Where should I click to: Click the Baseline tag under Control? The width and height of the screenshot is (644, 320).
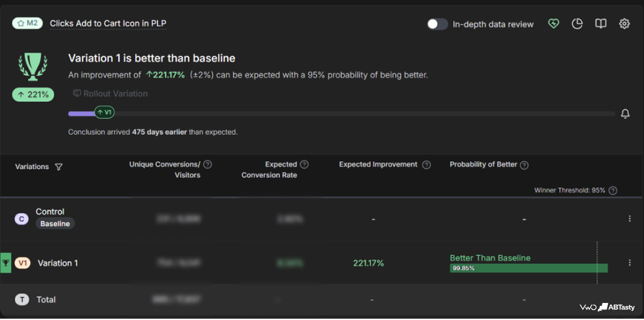pyautogui.click(x=55, y=224)
